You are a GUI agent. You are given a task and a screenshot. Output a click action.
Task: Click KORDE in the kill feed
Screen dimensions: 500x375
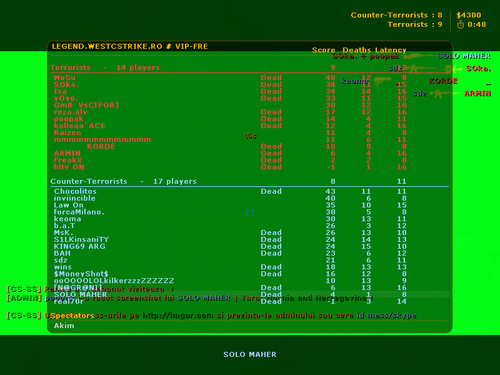[443, 81]
